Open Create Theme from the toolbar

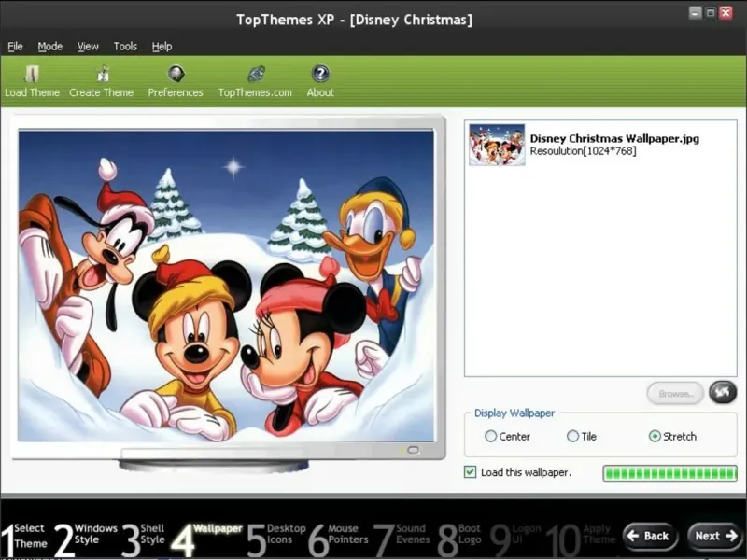coord(102,81)
